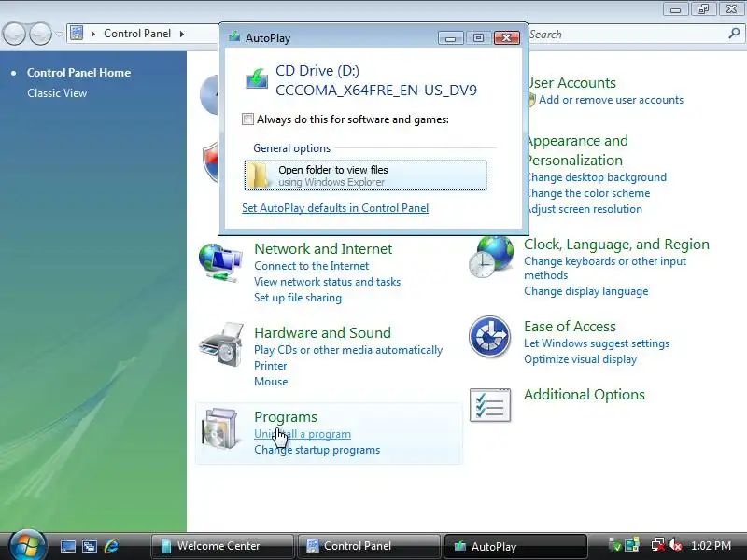Open Adjust screen resolution link
The image size is (747, 560).
click(x=585, y=208)
